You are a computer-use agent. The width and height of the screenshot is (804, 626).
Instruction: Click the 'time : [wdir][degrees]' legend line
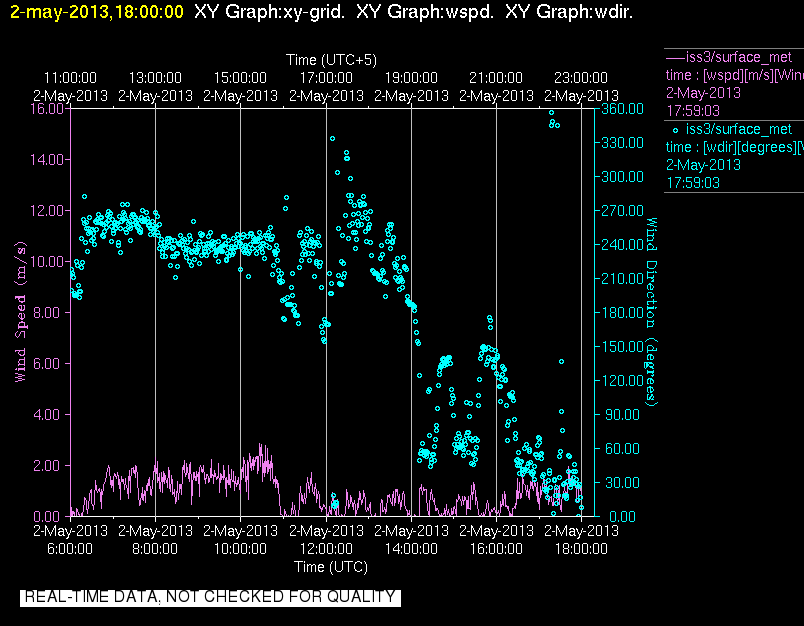[735, 147]
